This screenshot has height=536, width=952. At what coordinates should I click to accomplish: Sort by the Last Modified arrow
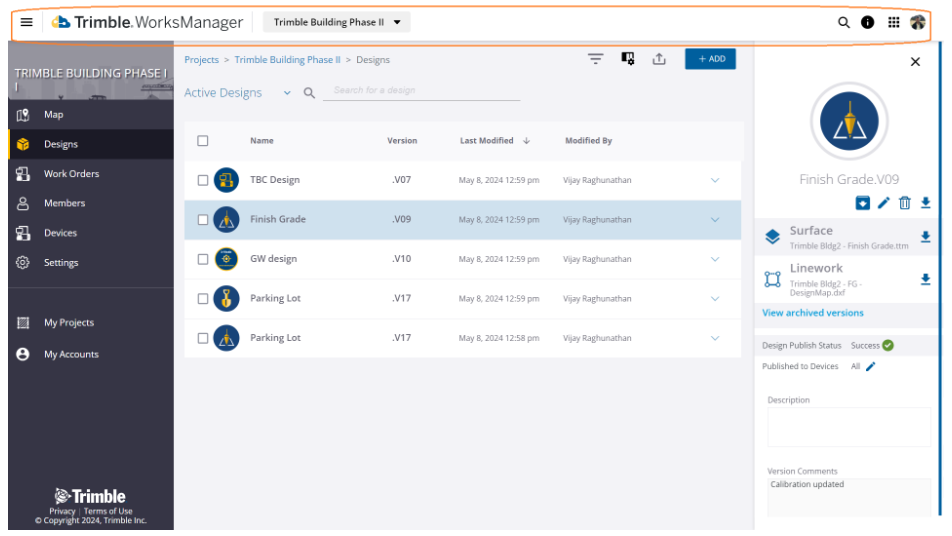(x=526, y=141)
